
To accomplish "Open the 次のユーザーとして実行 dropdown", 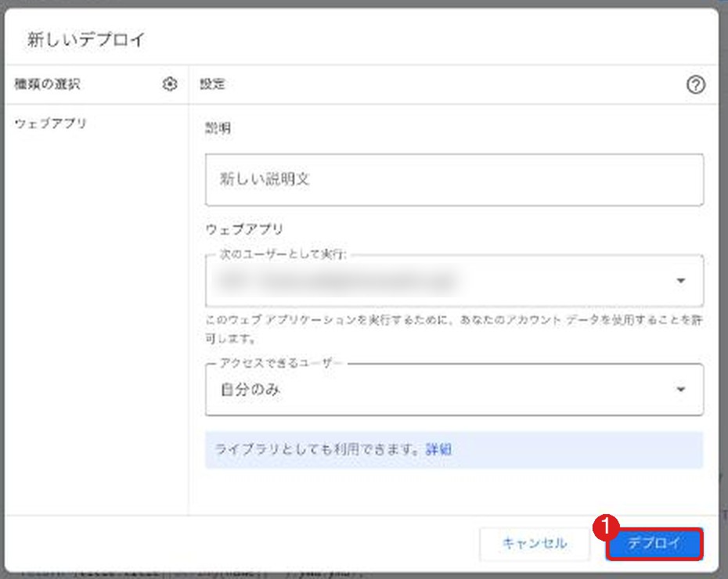I will pyautogui.click(x=454, y=281).
